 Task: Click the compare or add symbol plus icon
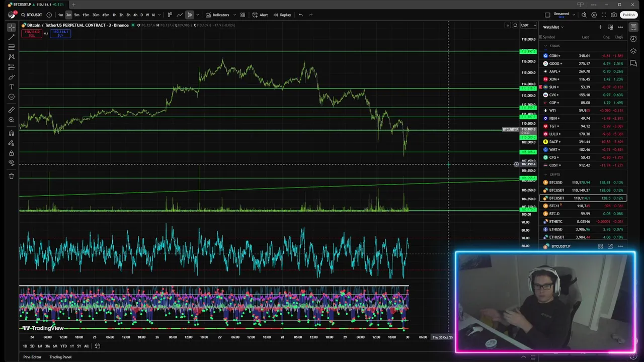point(49,15)
